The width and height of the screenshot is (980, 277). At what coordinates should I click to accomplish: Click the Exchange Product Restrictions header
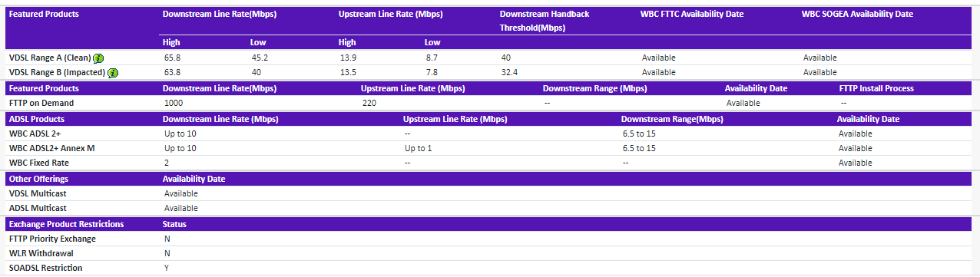tap(66, 224)
